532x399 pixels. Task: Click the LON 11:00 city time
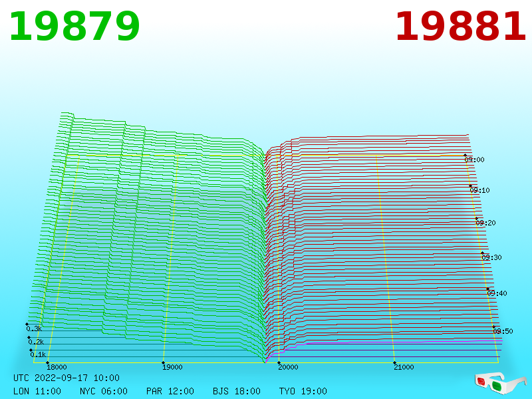[37, 391]
